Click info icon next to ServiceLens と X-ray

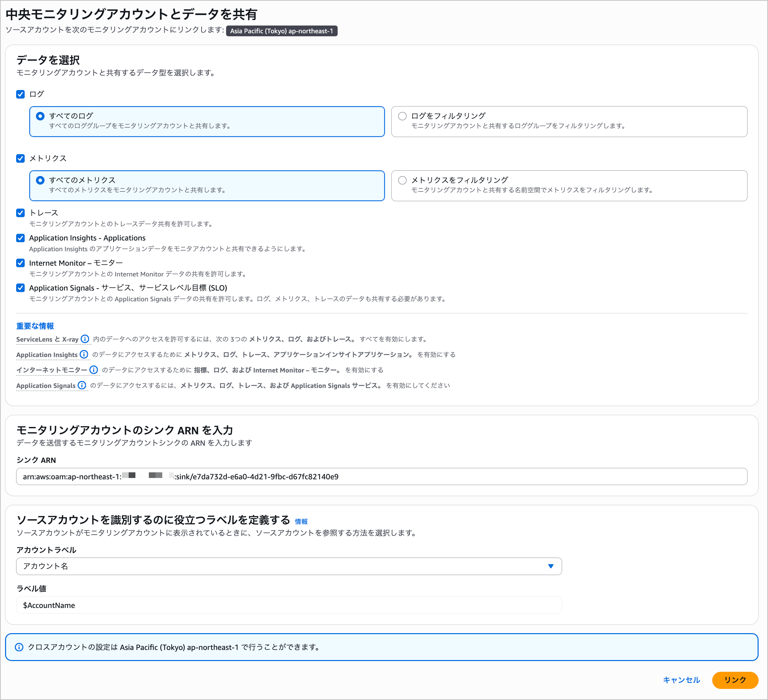point(85,339)
